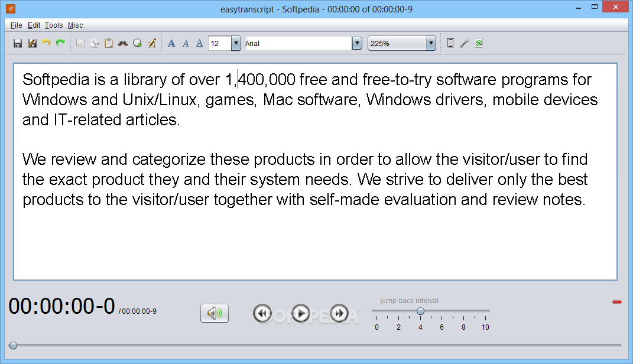Image resolution: width=633 pixels, height=364 pixels.
Task: Open the Arial font dropdown arrow
Action: coord(357,43)
